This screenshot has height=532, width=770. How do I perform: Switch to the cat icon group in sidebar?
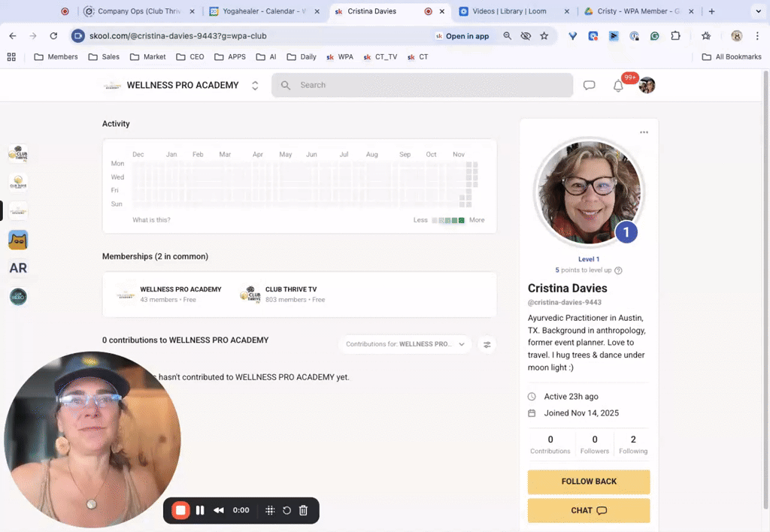pyautogui.click(x=18, y=240)
